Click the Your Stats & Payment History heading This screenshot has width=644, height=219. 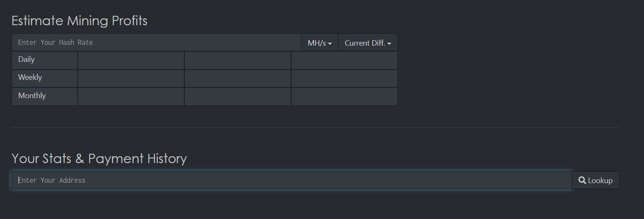tap(99, 158)
